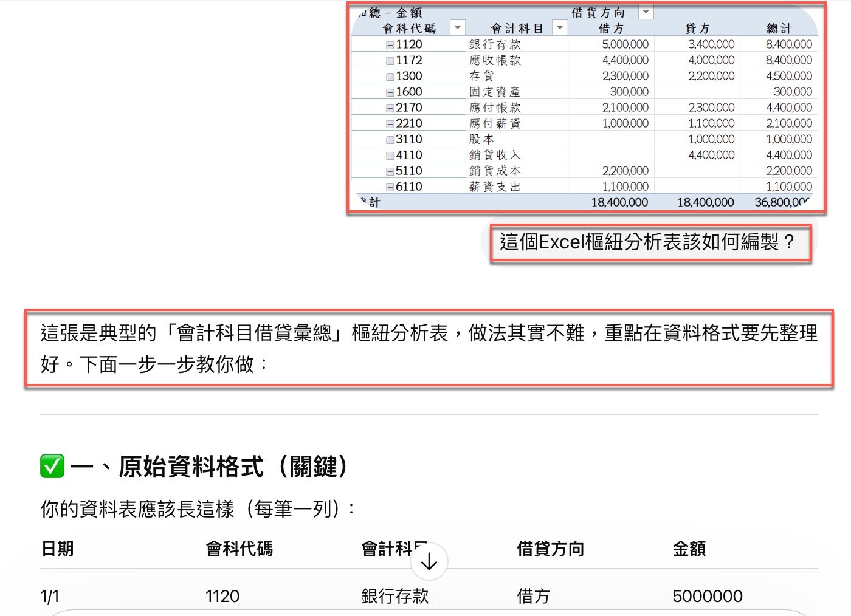
Task: Select the 5000000 amount in the sample data row
Action: pyautogui.click(x=707, y=596)
